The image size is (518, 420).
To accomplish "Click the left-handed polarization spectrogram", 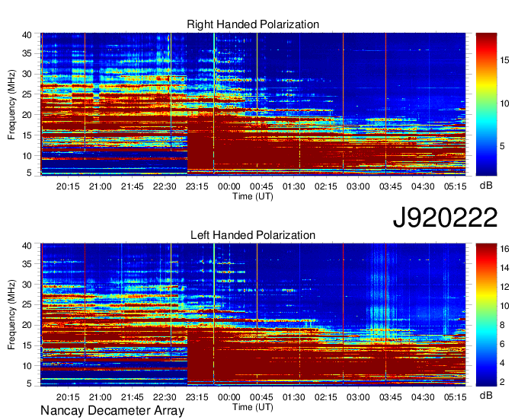I will [x=253, y=314].
